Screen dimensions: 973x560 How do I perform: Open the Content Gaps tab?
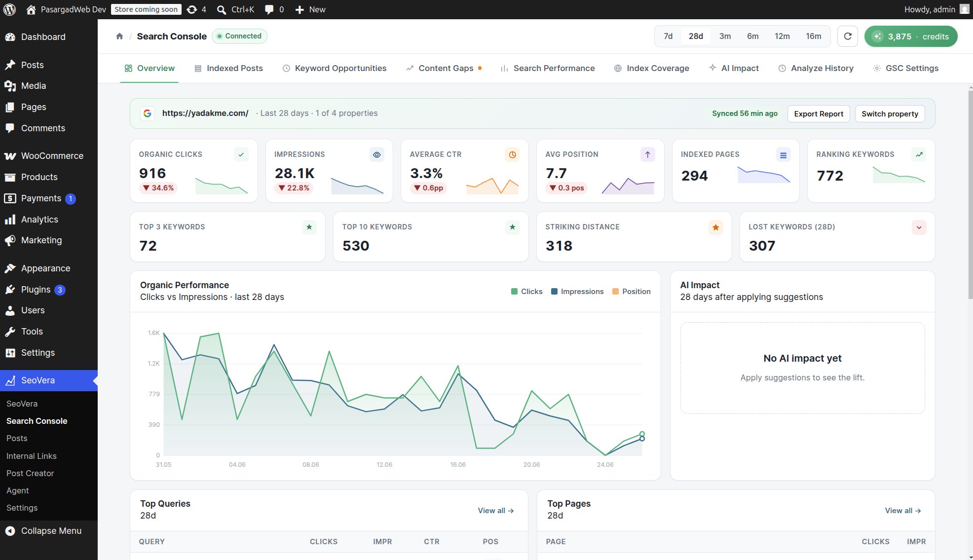(x=444, y=68)
